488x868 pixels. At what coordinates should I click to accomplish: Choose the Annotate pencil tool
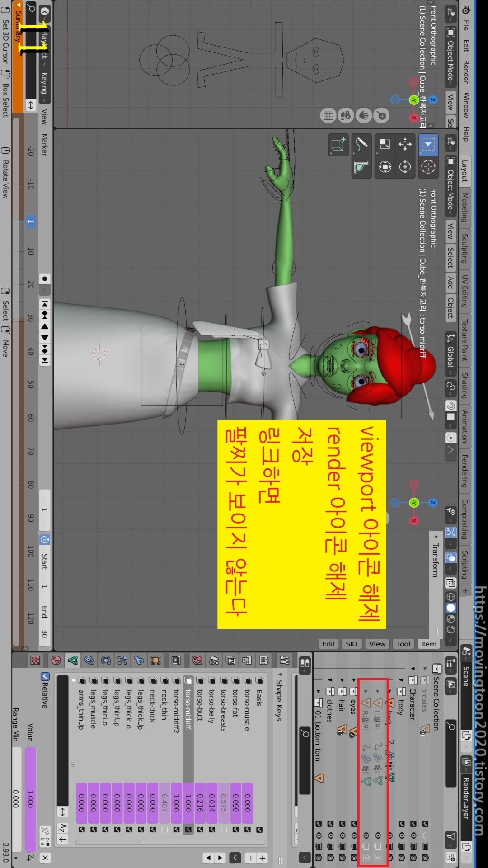361,145
